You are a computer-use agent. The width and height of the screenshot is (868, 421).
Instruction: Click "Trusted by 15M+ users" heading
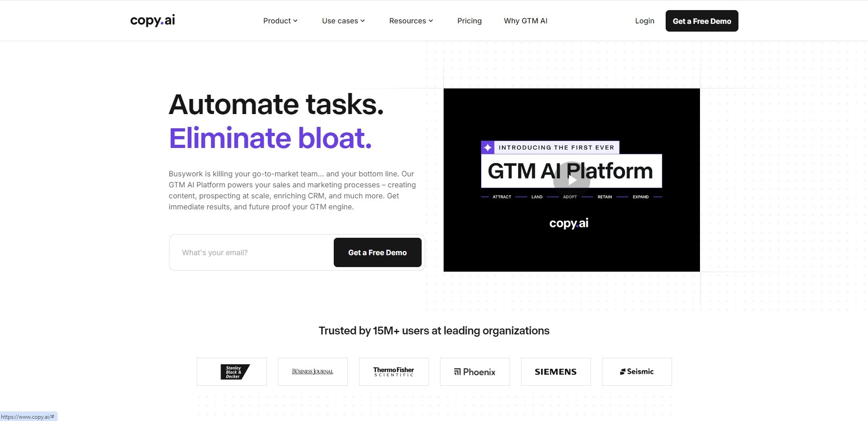pos(434,331)
